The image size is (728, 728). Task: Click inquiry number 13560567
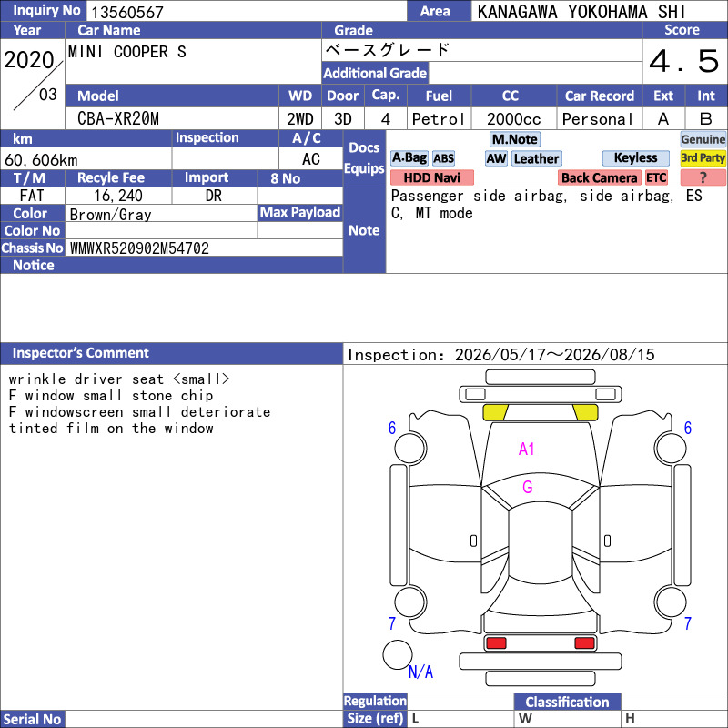coord(127,12)
